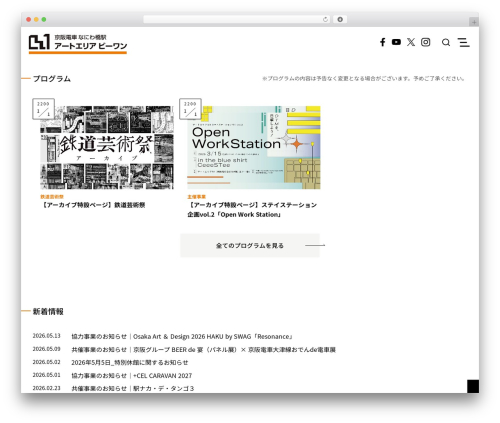Open news item 駅ナカ・デ・タンゴ3
Viewport: 500px width, 423px height.
pyautogui.click(x=133, y=388)
